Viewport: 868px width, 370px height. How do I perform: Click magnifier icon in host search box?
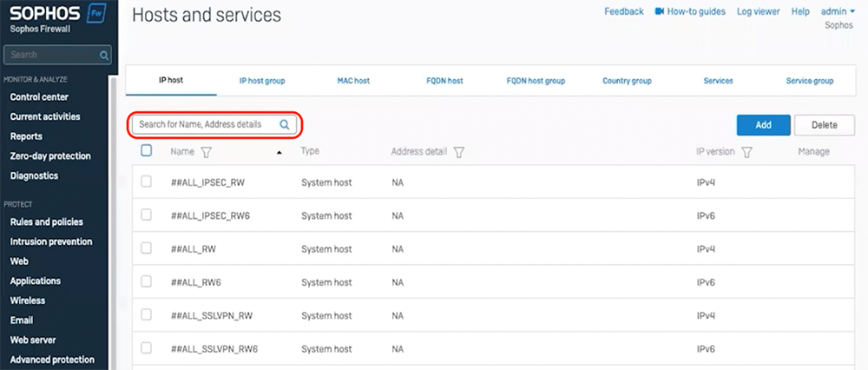pos(285,125)
